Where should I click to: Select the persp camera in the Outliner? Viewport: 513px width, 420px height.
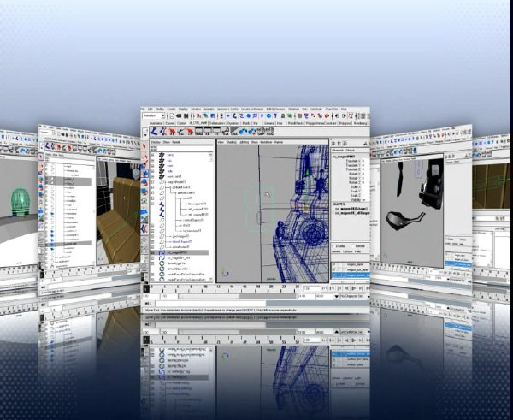tap(171, 155)
